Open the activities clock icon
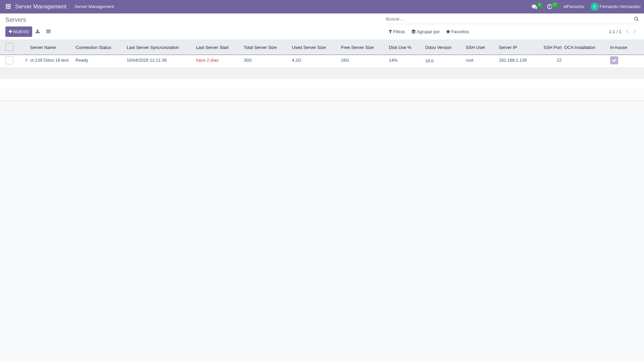The width and height of the screenshot is (644, 362). [549, 7]
